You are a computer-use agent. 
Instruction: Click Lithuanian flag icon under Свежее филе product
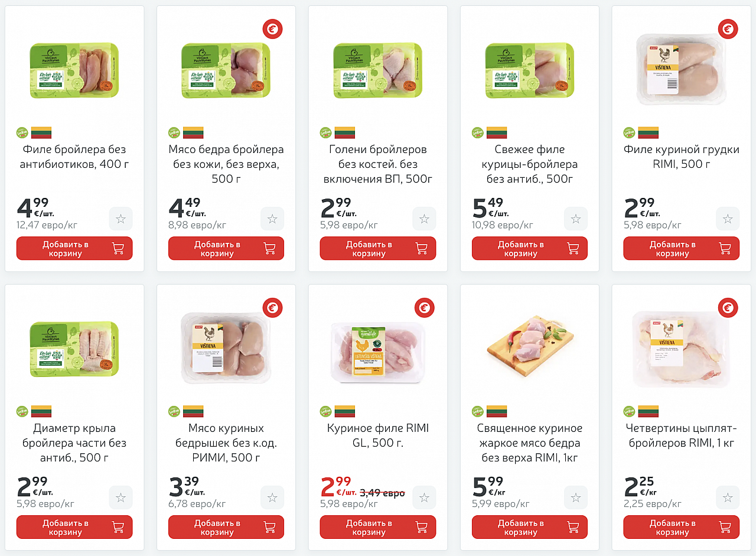(x=497, y=133)
